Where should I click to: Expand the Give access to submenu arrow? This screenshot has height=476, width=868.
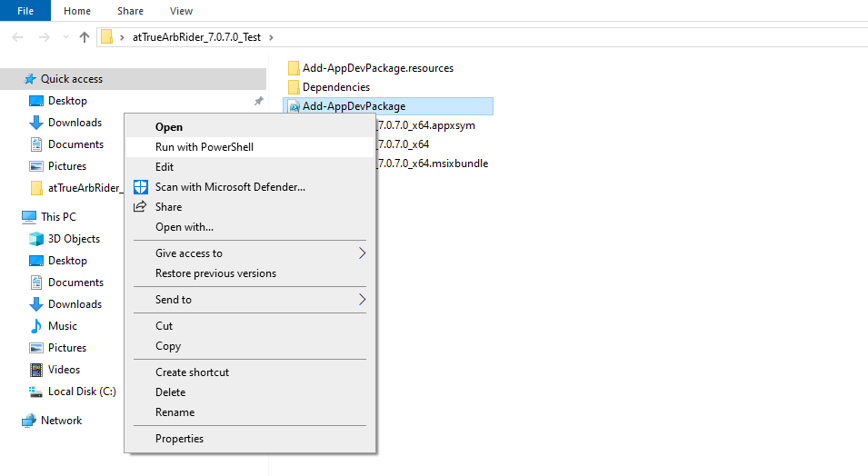point(362,253)
